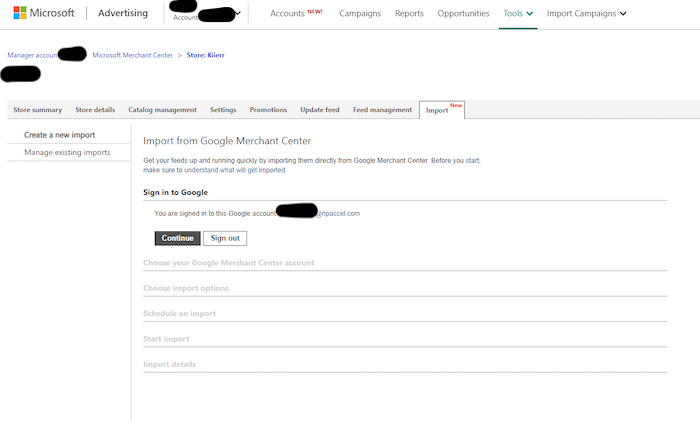Image resolution: width=700 pixels, height=421 pixels.
Task: Click the Advertising brand text
Action: 123,13
